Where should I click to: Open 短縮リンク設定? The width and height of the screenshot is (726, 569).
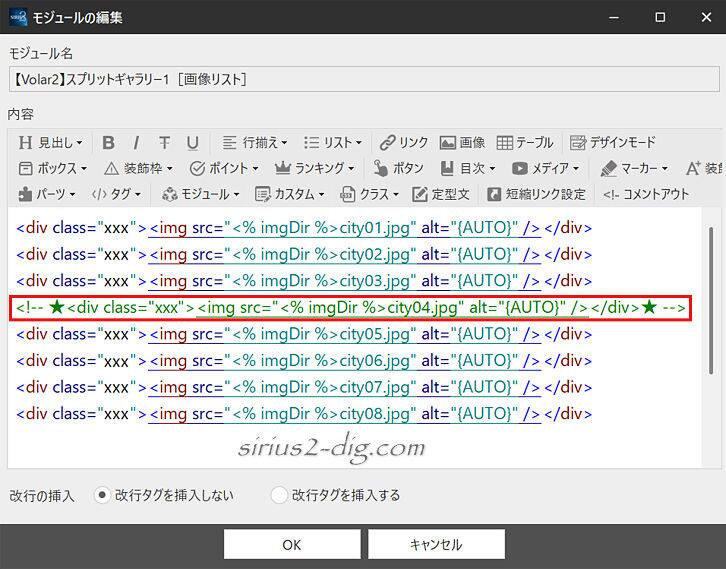tap(537, 194)
